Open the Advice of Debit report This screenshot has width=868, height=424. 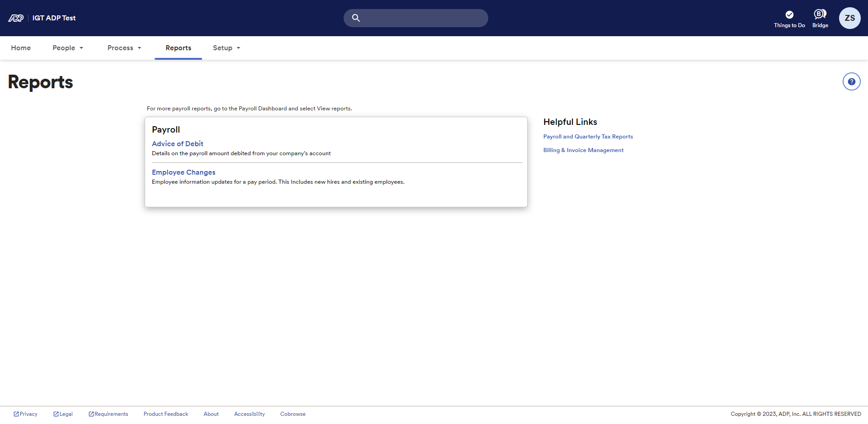177,144
